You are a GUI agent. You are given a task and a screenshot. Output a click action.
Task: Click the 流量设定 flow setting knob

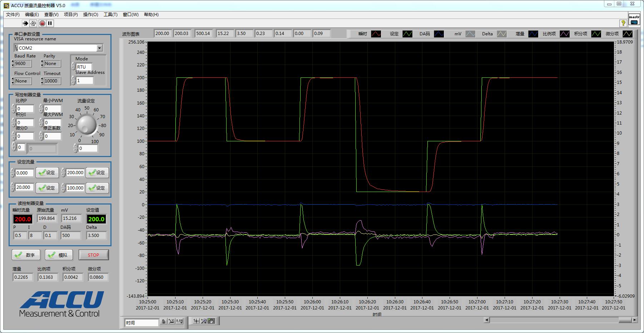tap(87, 125)
